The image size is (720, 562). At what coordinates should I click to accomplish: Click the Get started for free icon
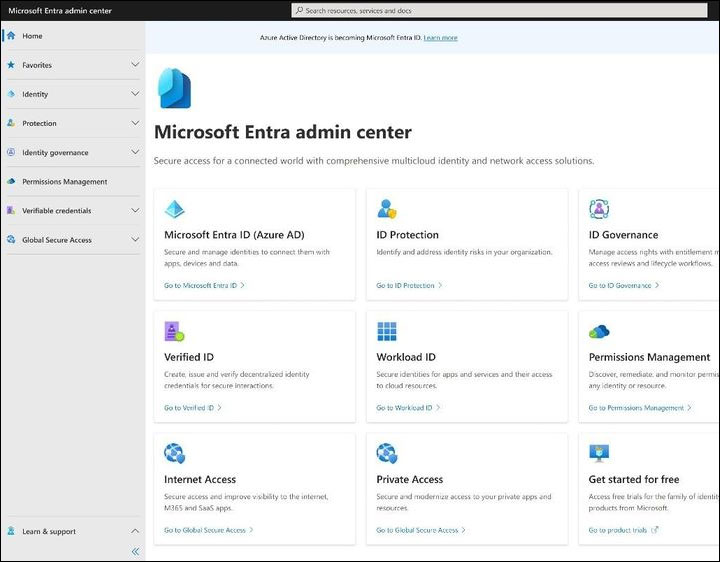pos(599,453)
